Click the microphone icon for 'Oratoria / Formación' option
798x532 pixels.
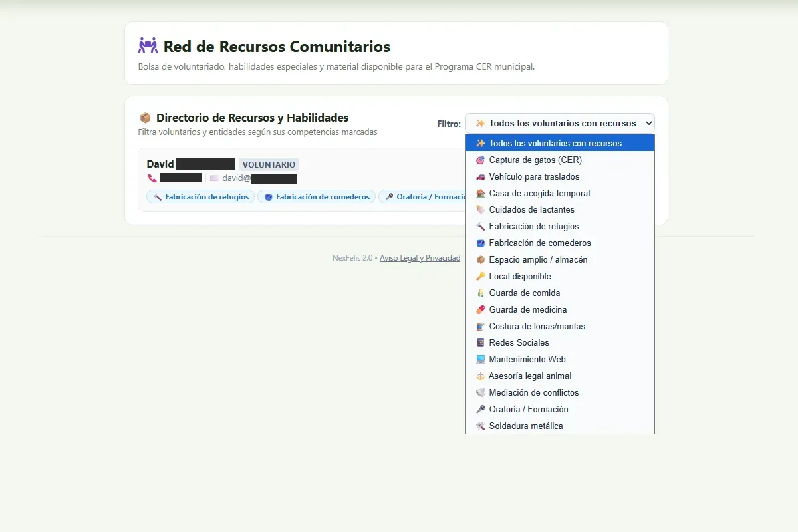[x=481, y=409]
